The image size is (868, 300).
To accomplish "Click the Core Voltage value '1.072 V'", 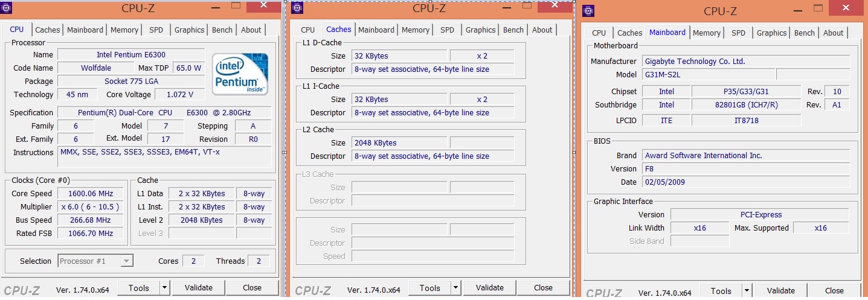I will pyautogui.click(x=179, y=95).
